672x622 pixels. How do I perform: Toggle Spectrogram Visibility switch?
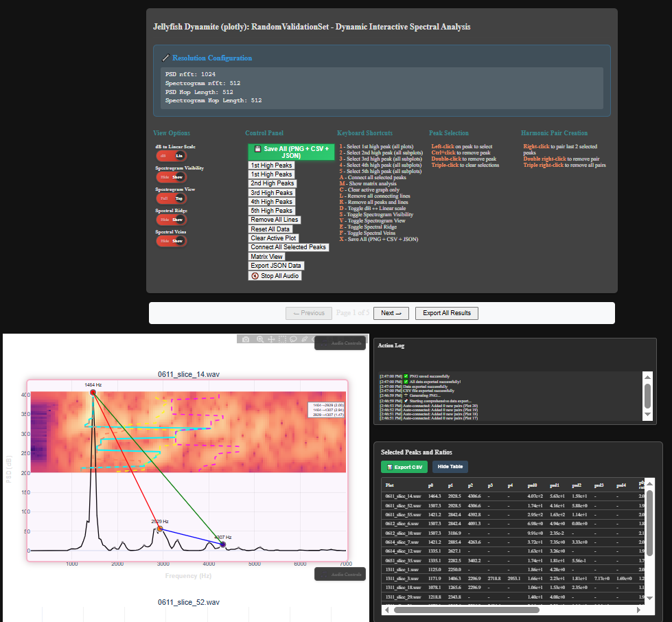point(171,176)
